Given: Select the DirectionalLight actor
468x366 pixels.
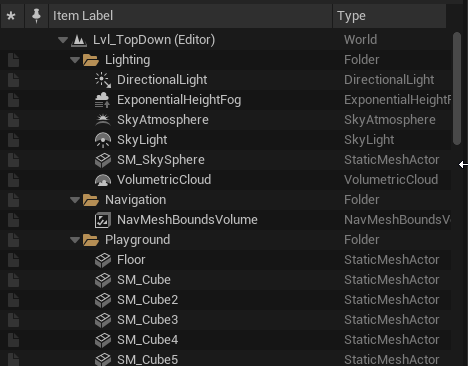Looking at the screenshot, I should [x=162, y=80].
